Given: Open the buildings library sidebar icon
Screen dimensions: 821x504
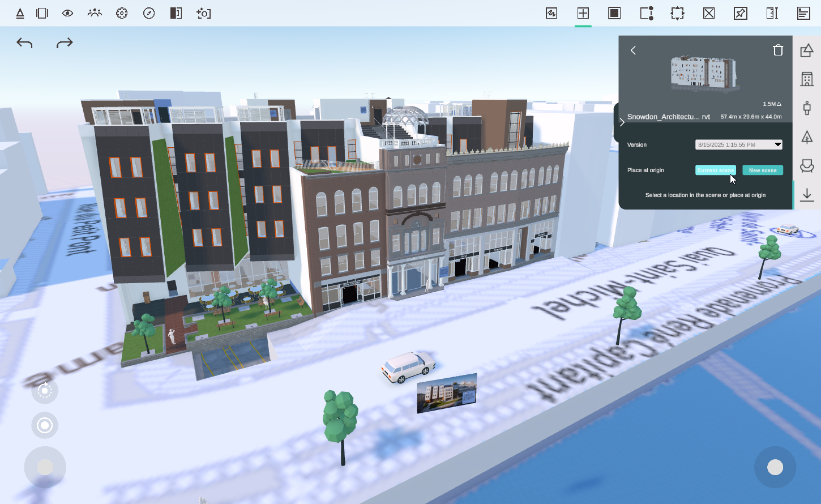Looking at the screenshot, I should 807,79.
